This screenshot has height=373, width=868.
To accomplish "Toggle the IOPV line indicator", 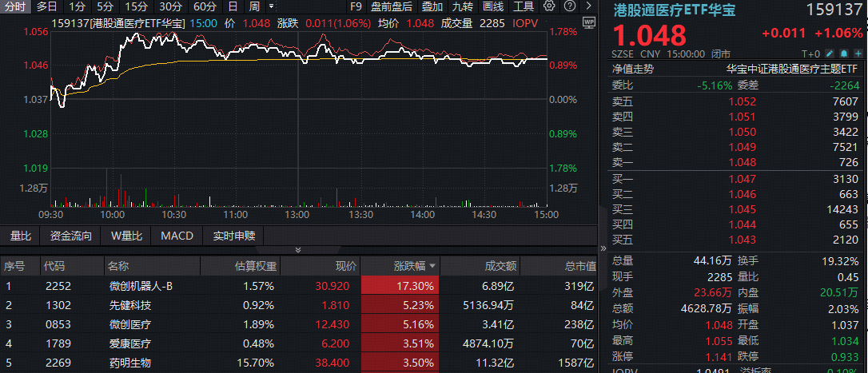I will click(525, 23).
